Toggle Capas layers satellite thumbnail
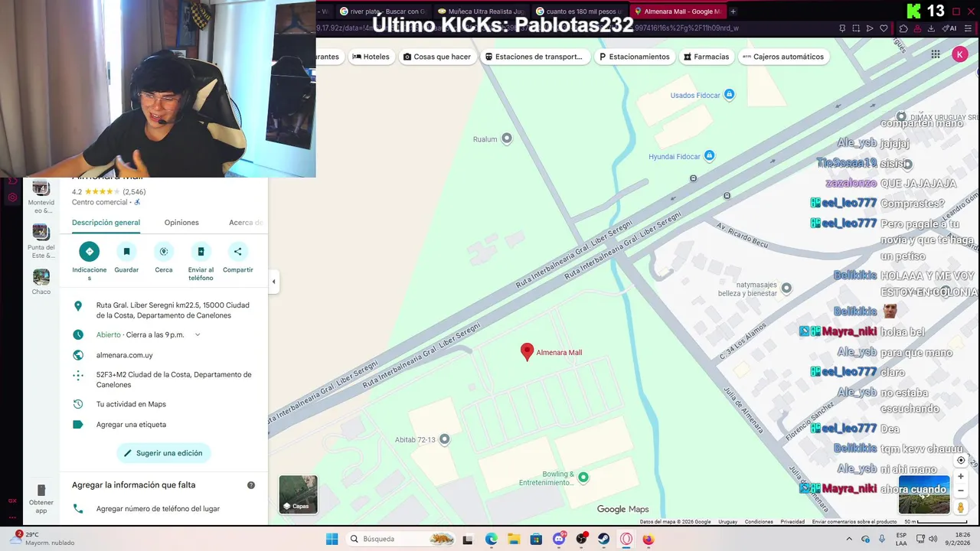980x551 pixels. point(298,494)
